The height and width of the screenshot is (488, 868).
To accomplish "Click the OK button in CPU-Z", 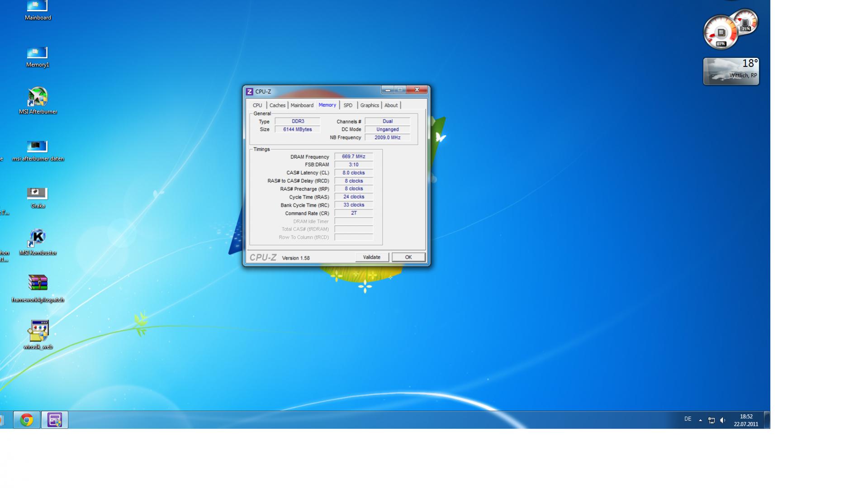I will (408, 257).
